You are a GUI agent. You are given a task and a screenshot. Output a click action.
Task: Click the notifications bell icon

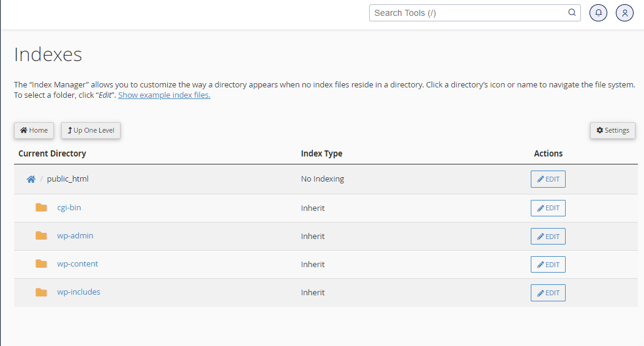[x=598, y=13]
